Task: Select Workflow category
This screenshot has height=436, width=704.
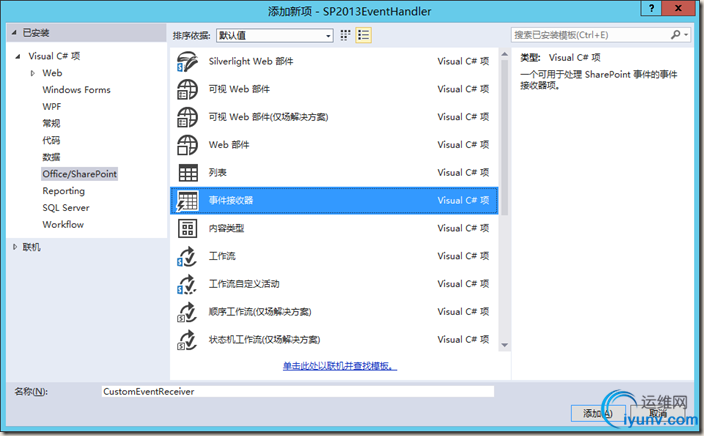Action: 63,225
